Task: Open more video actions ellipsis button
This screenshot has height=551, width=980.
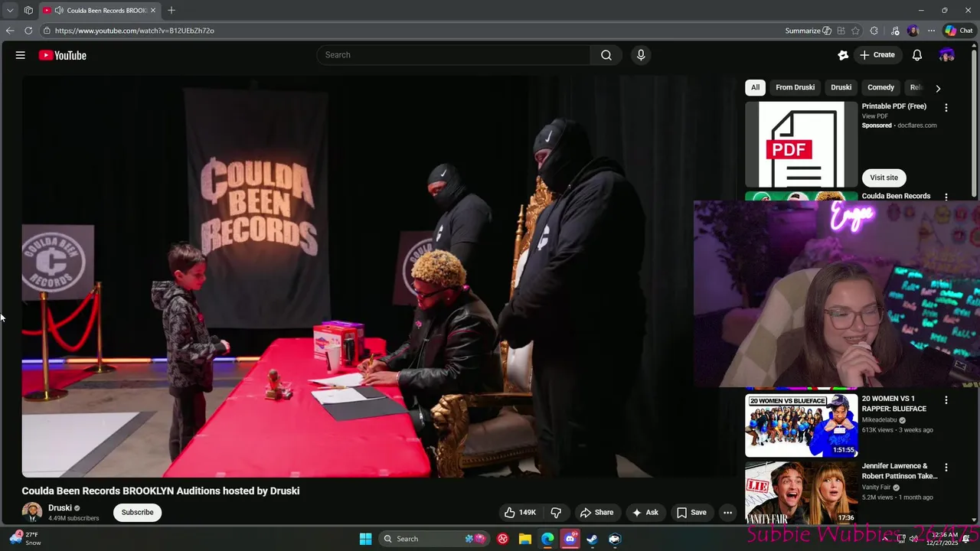Action: click(x=728, y=513)
